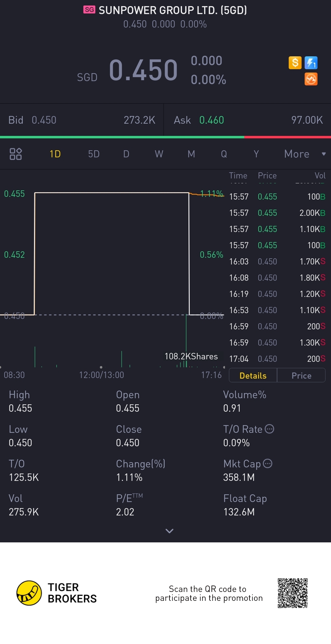Tap the 17:04 trade row with 200
331x644 pixels.
tap(277, 359)
